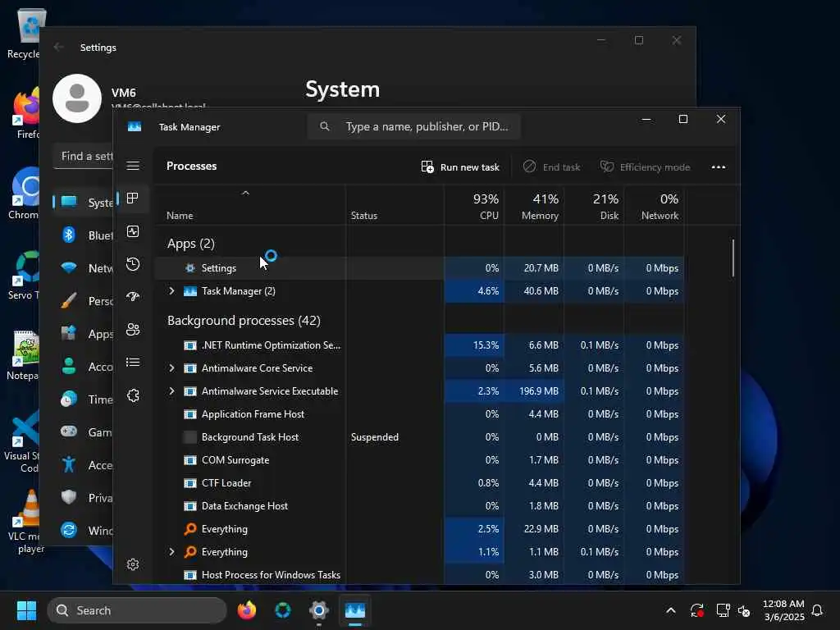Expand Antimalware Service Executable entry
Image resolution: width=840 pixels, height=630 pixels.
(x=171, y=391)
